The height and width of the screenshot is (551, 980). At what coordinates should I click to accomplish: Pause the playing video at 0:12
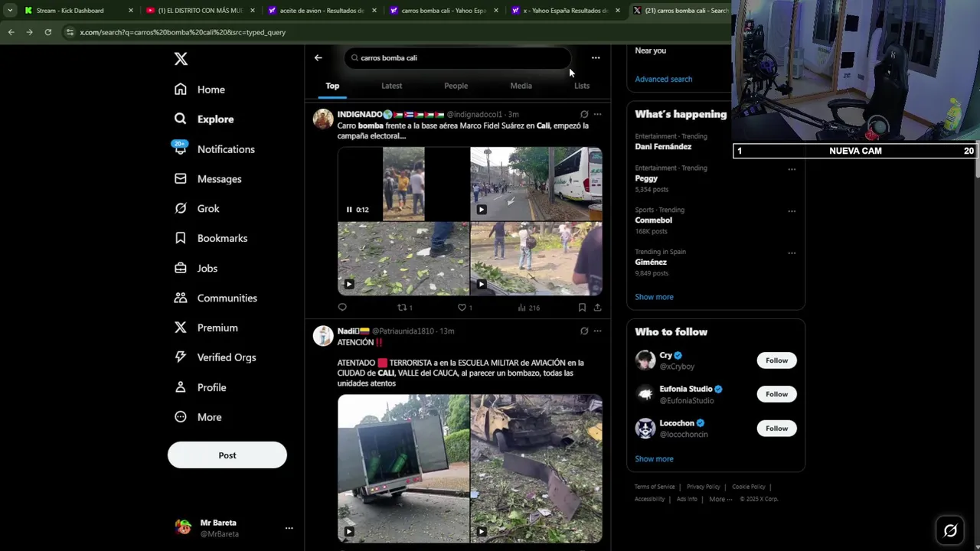(x=349, y=210)
